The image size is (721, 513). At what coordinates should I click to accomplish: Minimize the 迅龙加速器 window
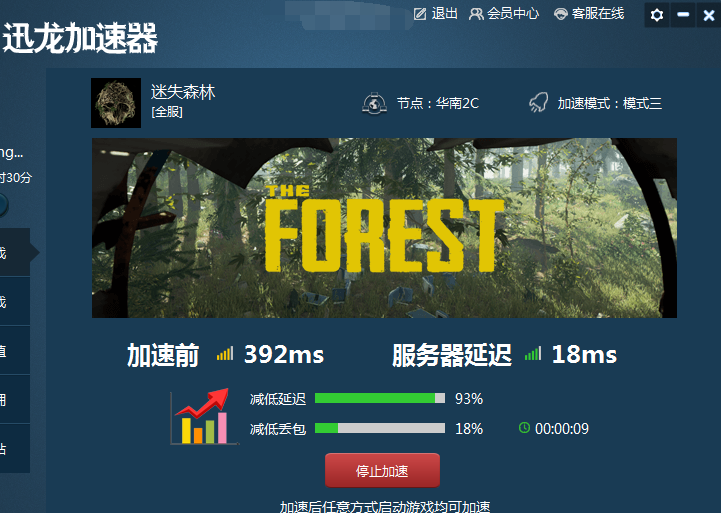coord(683,15)
